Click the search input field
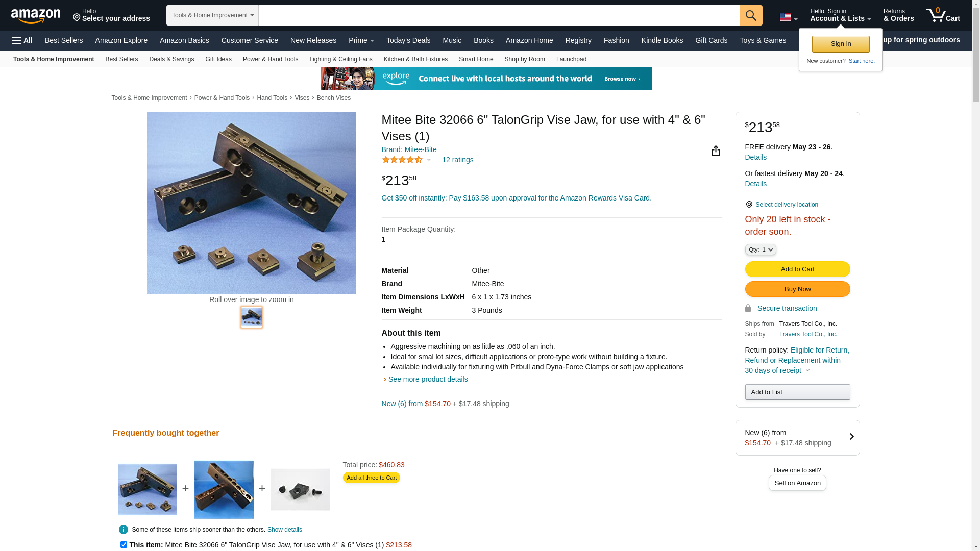Viewport: 980px width, 551px height. (x=499, y=15)
